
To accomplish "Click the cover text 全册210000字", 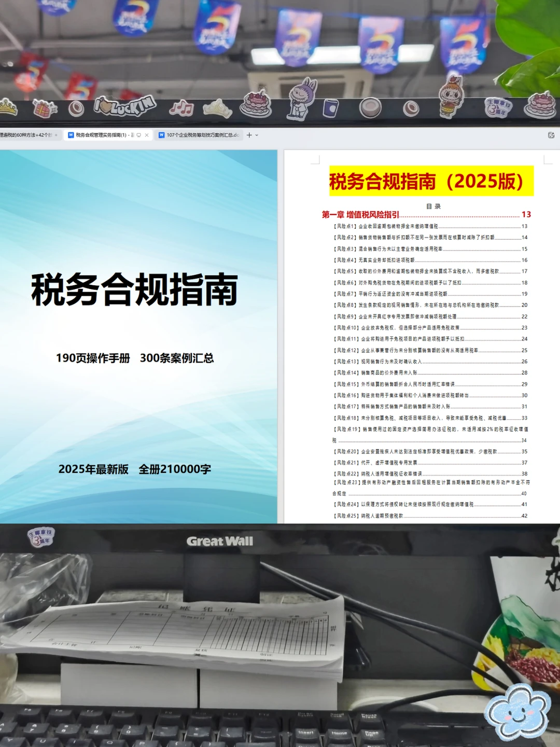I will pyautogui.click(x=175, y=469).
